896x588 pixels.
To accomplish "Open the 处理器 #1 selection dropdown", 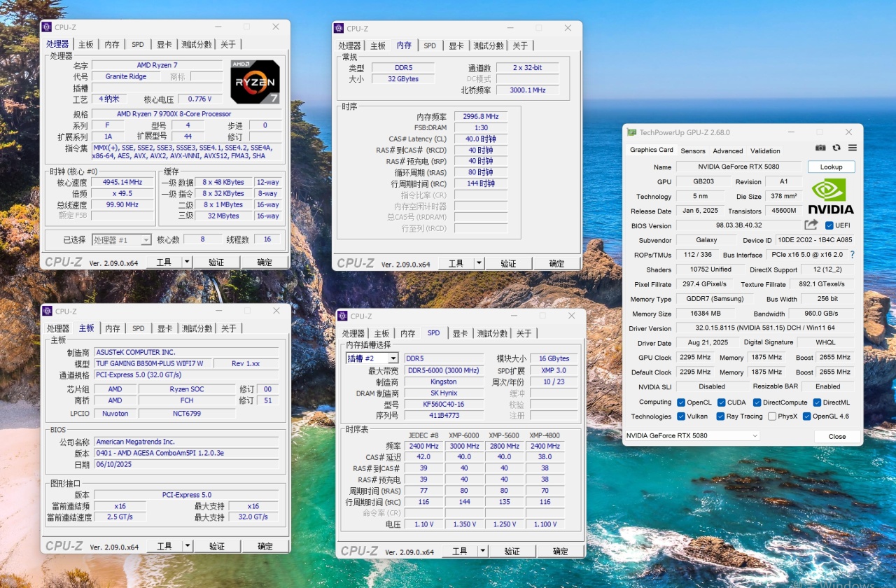I will pyautogui.click(x=121, y=240).
